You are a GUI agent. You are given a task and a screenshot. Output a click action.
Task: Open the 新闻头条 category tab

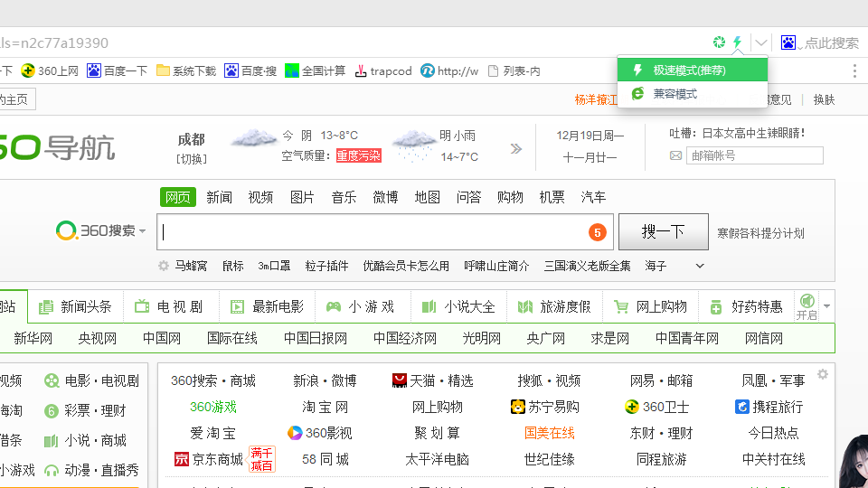75,306
